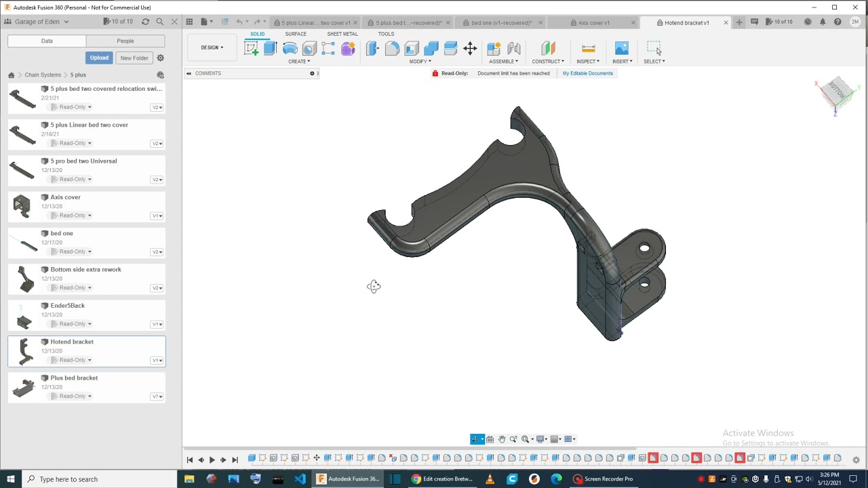
Task: Switch to the SHEET METAL tab
Action: click(x=342, y=34)
